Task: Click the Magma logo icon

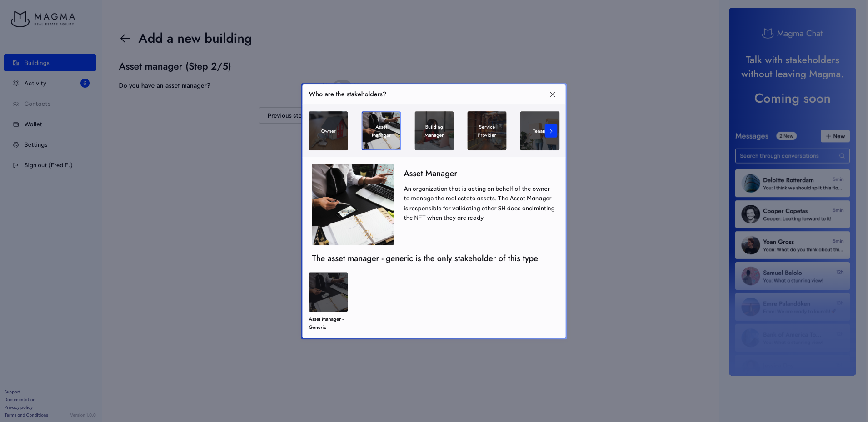Action: pos(20,19)
